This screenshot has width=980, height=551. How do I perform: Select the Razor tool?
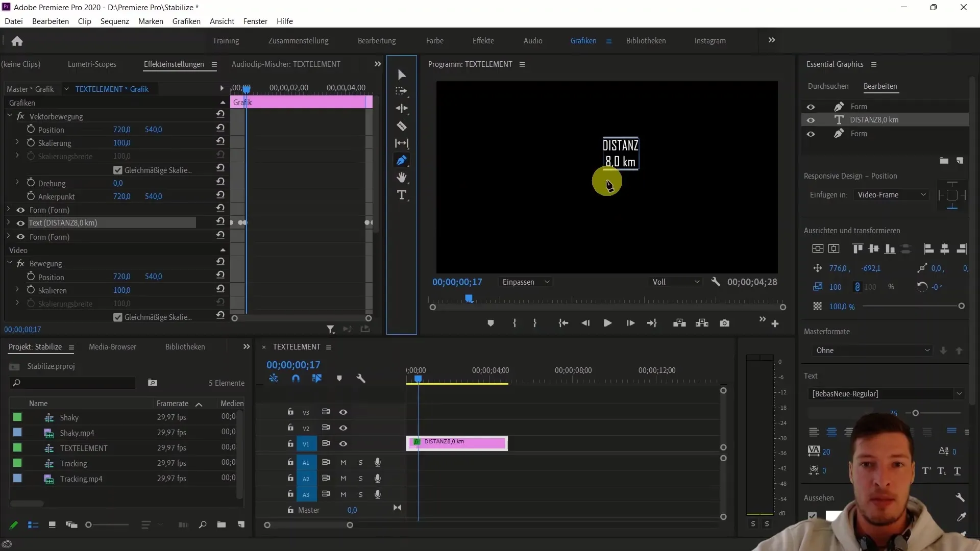402,126
